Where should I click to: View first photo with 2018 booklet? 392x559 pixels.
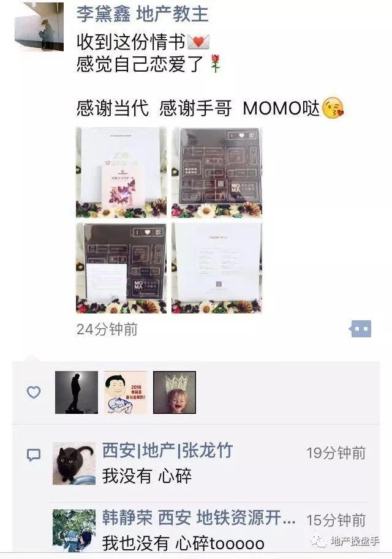[x=121, y=173]
